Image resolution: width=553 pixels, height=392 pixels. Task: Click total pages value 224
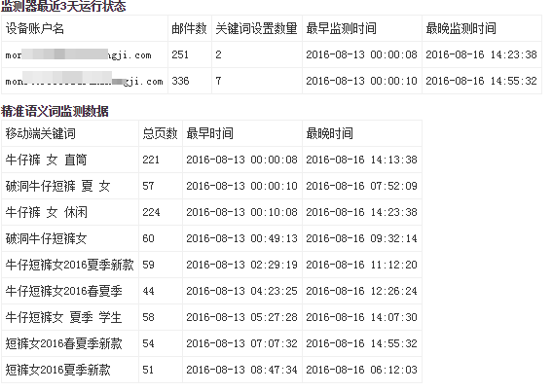point(151,212)
